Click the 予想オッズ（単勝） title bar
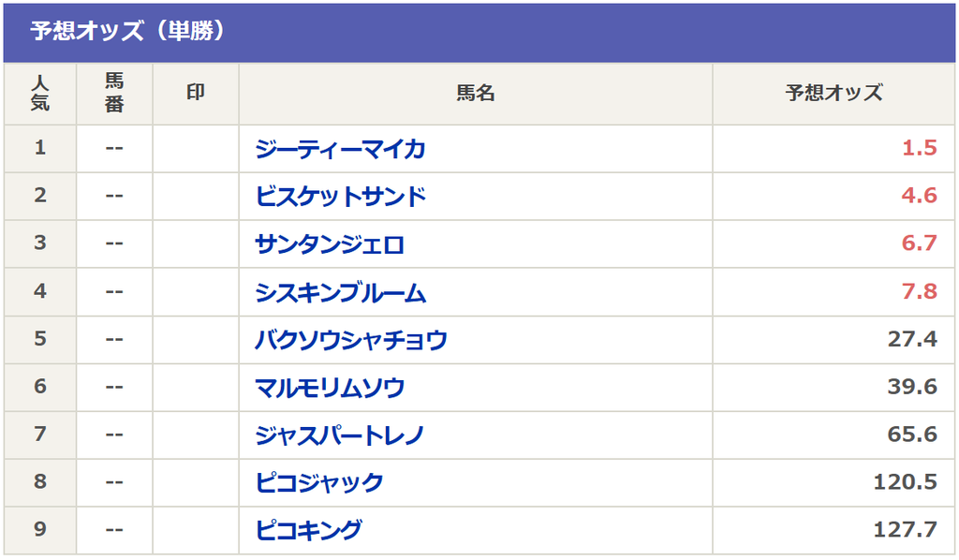The image size is (959, 560). click(479, 32)
